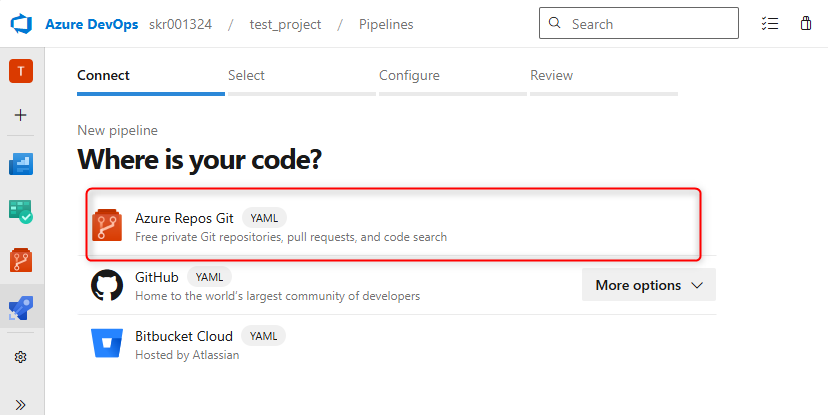Click the Bitbucket Cloud logo icon
The height and width of the screenshot is (415, 828).
[107, 343]
